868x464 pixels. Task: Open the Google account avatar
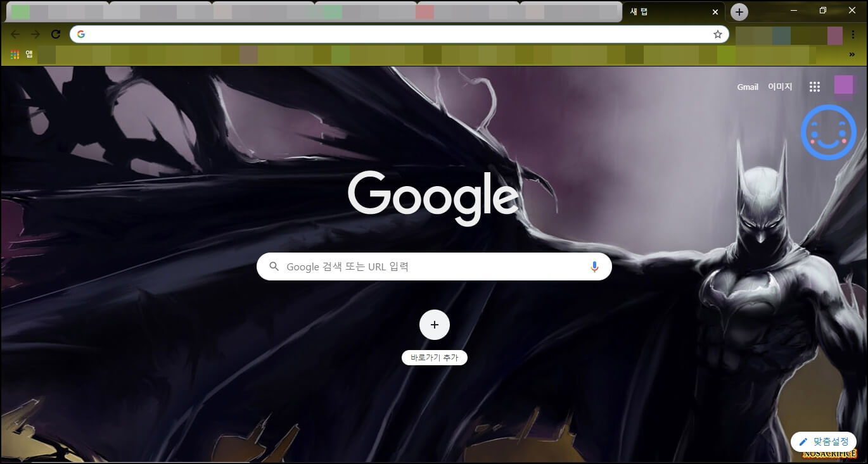click(x=843, y=85)
